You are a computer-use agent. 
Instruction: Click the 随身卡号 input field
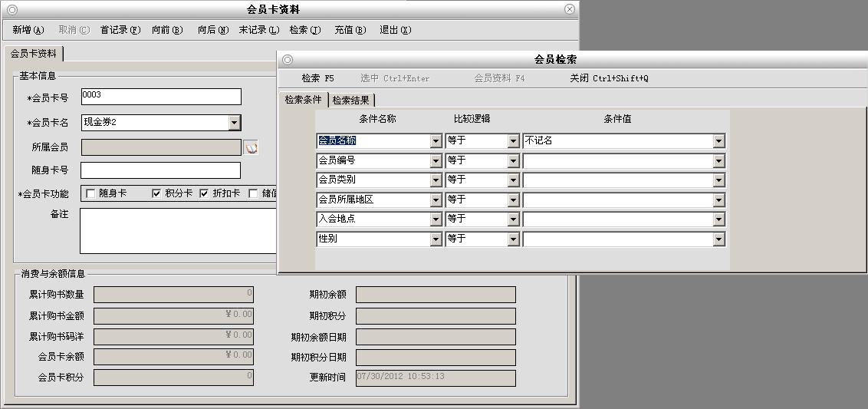(160, 170)
